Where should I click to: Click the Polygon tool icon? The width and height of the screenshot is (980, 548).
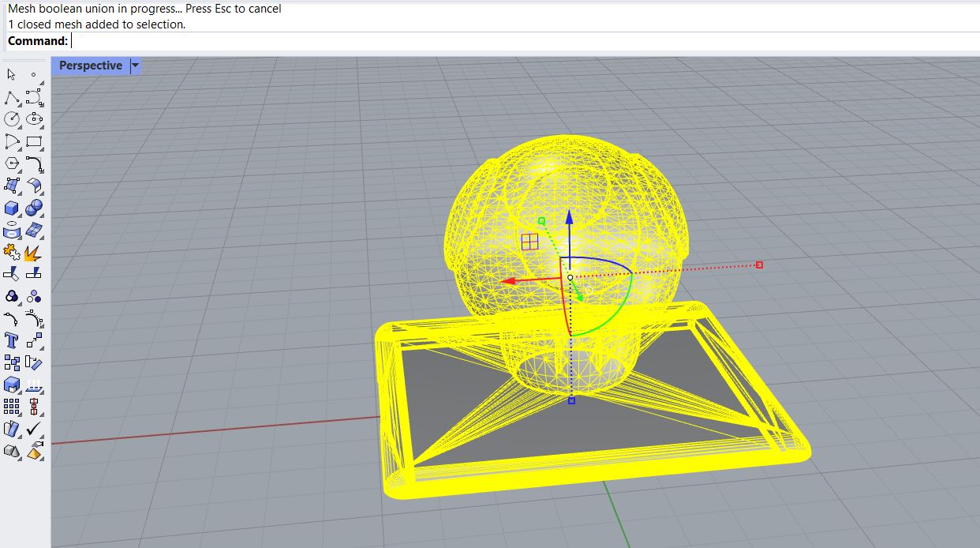(x=11, y=163)
